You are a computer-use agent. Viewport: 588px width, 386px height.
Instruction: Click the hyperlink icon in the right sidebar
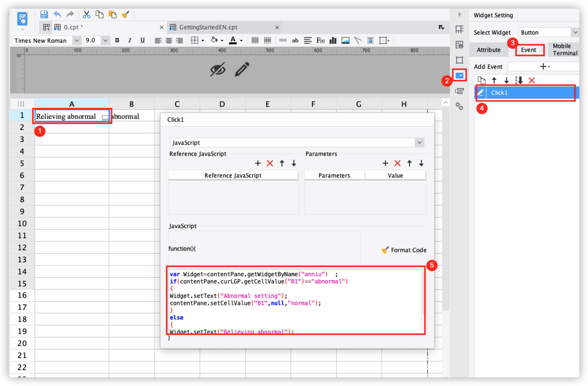pos(459,106)
